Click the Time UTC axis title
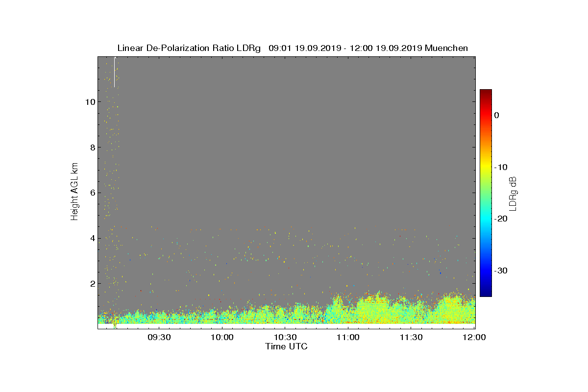The height and width of the screenshot is (392, 588). coord(287,347)
